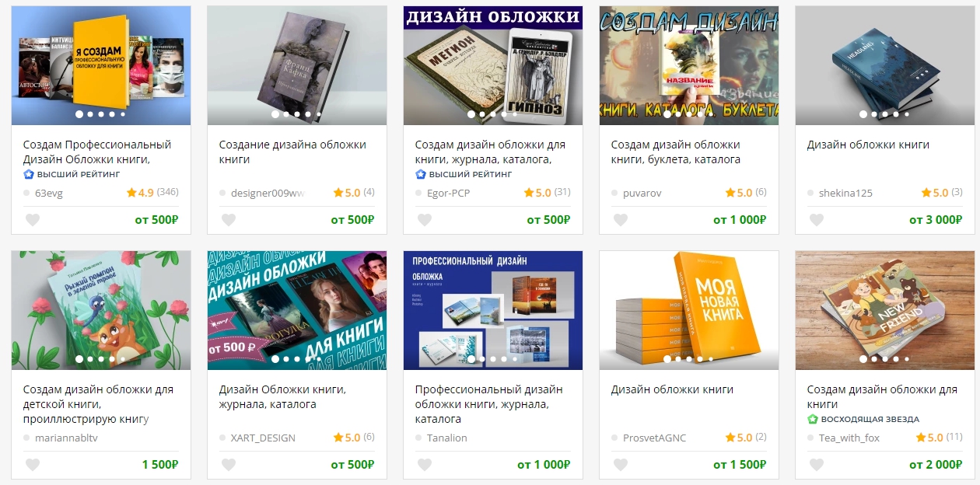Select second carousel dot on yellow book thumbnail
This screenshot has height=485, width=980.
[89, 114]
